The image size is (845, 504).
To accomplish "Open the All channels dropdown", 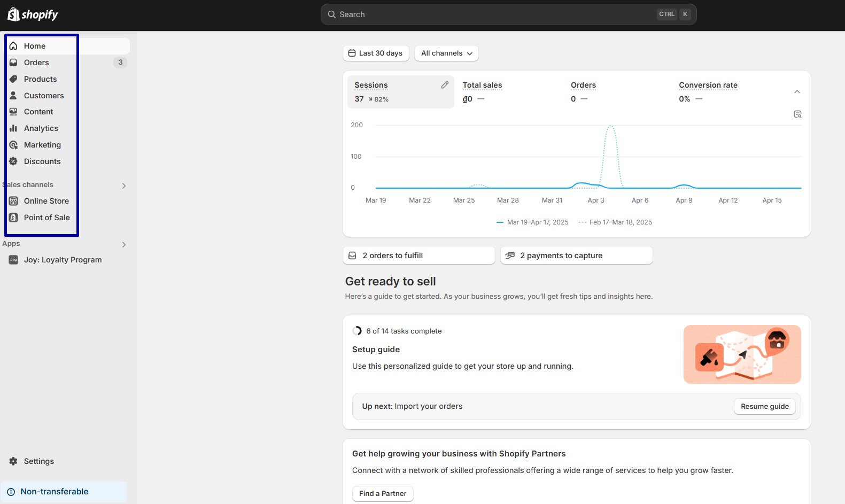I will pyautogui.click(x=446, y=53).
